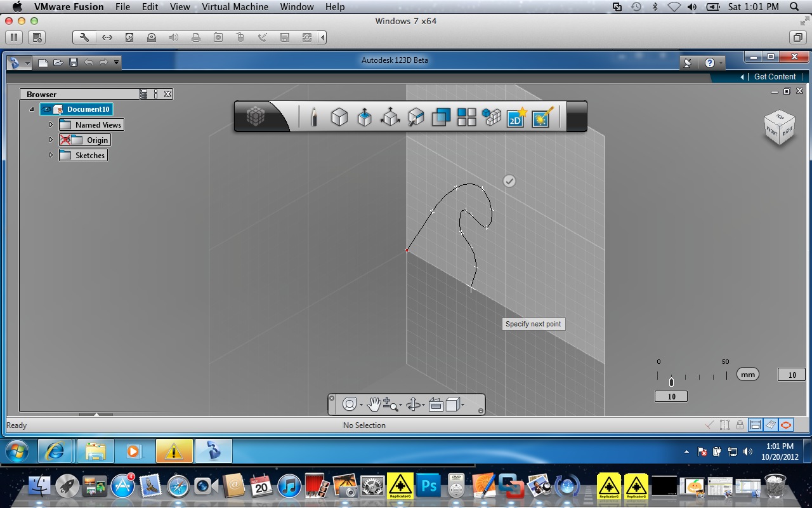Open the application menu dropdown arrow
The image size is (812, 508).
point(27,63)
